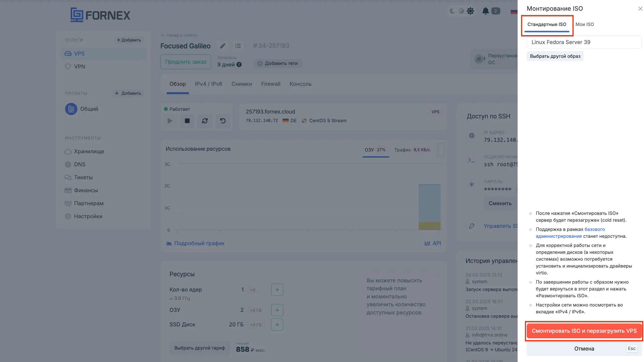Open the Fornex logo home link
This screenshot has height=362, width=644.
point(100,15)
